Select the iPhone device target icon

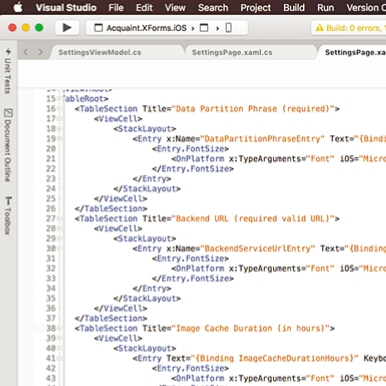[229, 28]
